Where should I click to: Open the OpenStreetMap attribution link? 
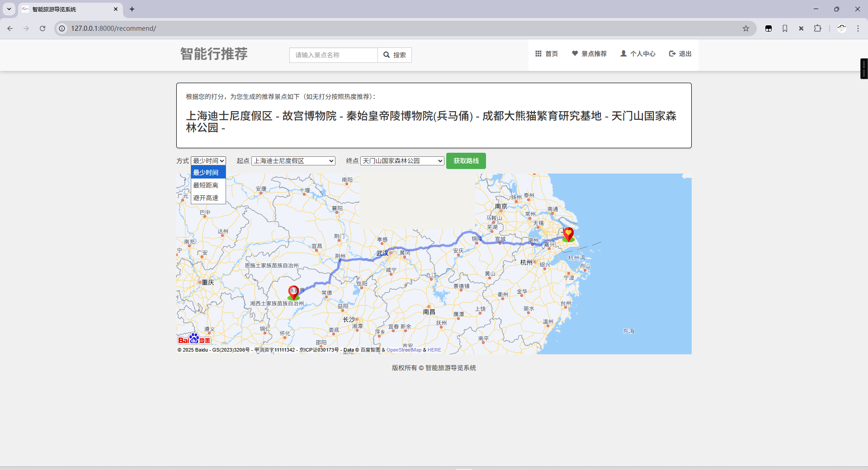tap(404, 350)
